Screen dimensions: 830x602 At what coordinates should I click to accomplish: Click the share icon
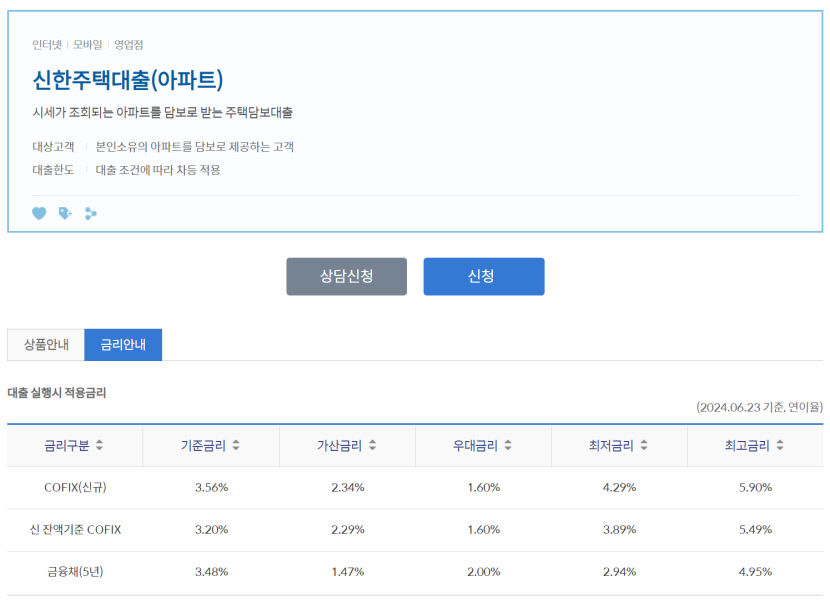pos(91,213)
